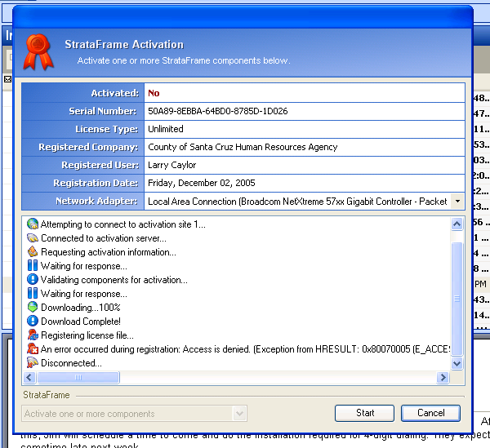Click the download icon beside 'Downloading...100%'
The image size is (490, 448).
coord(33,308)
